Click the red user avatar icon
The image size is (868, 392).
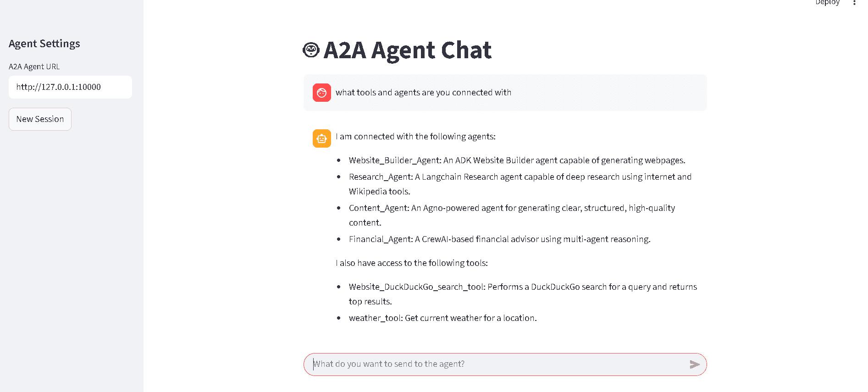[321, 92]
